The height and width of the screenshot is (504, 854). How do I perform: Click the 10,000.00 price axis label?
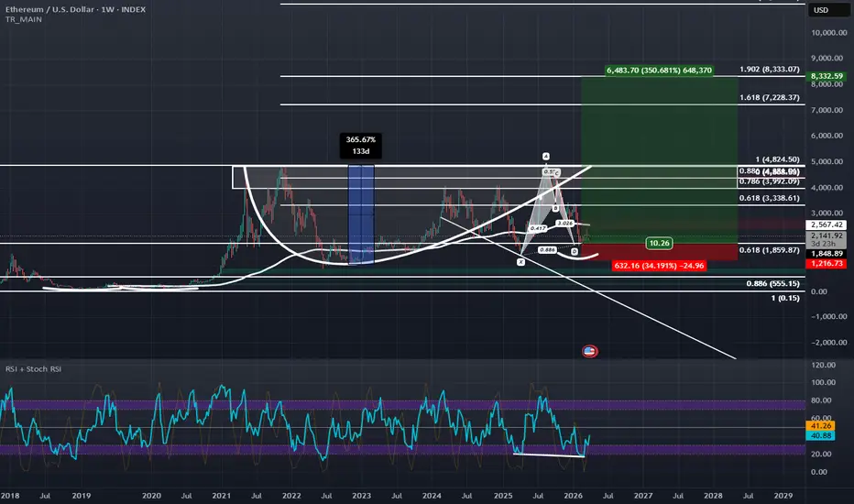pos(829,33)
